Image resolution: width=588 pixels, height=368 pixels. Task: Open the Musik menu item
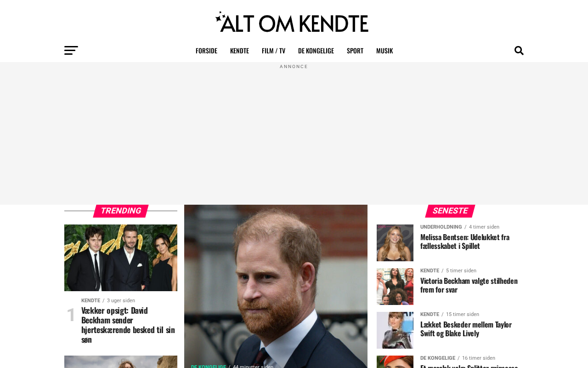(x=384, y=51)
